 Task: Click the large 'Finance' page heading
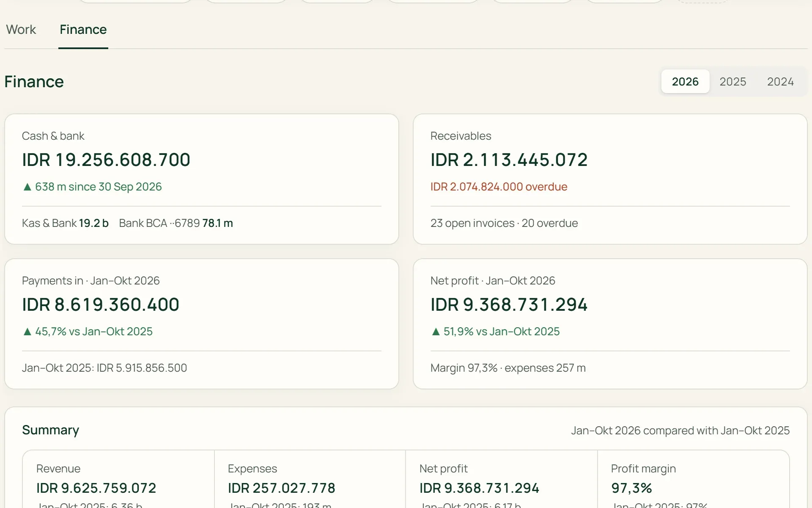click(x=34, y=82)
